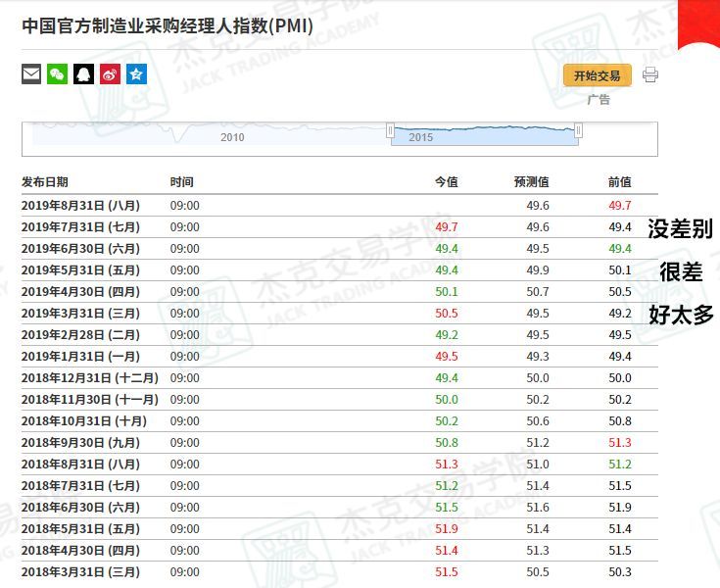Select row 2018年11月30日 (十一月)

click(340, 400)
